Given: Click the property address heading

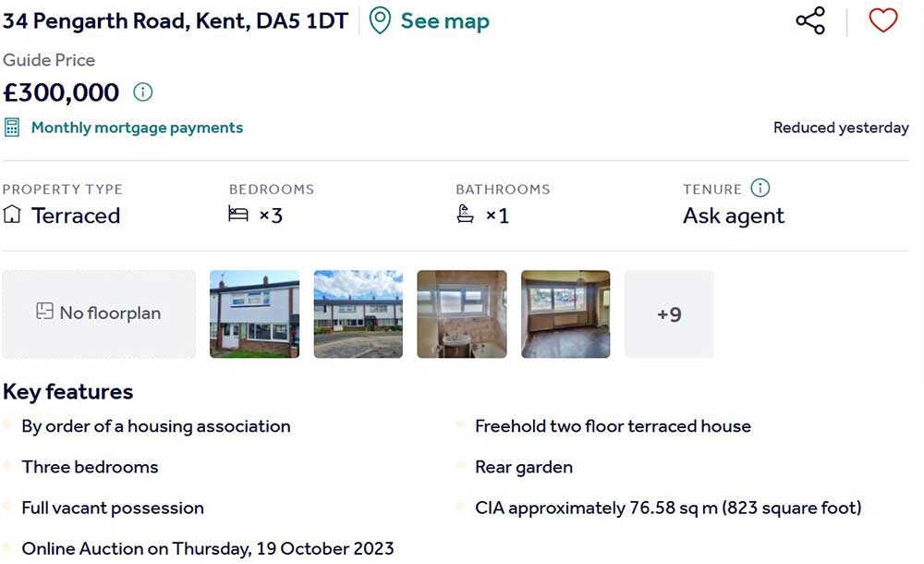Looking at the screenshot, I should coord(176,21).
